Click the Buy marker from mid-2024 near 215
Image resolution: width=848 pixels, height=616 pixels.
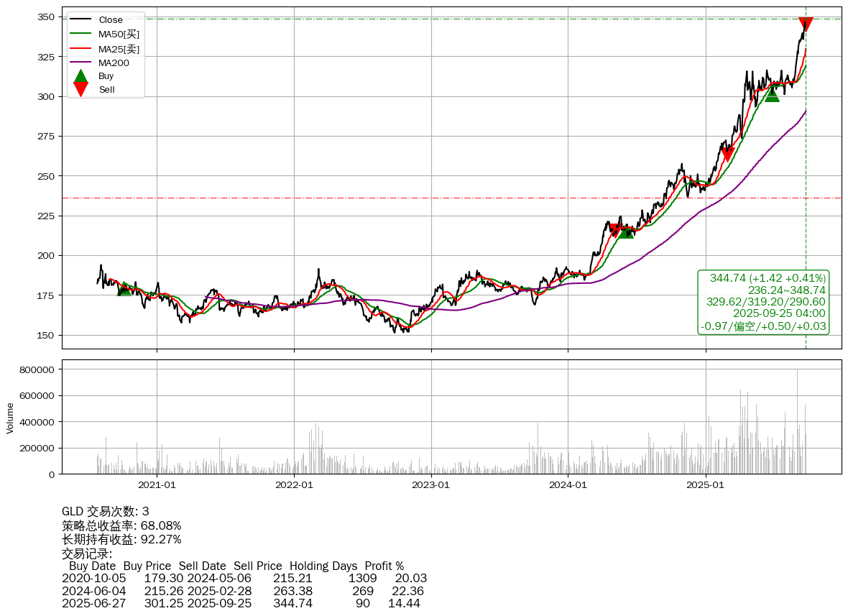(x=626, y=231)
